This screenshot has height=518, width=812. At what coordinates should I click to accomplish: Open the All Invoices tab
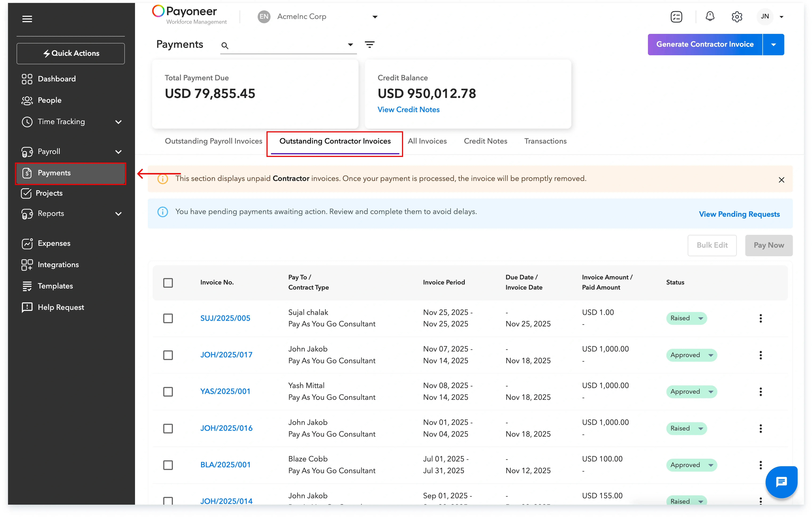pos(427,141)
